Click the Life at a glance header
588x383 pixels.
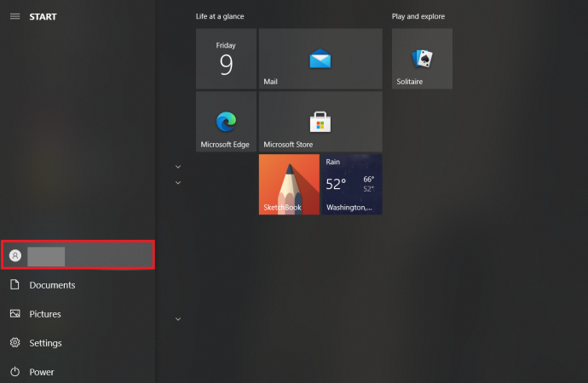tap(220, 16)
